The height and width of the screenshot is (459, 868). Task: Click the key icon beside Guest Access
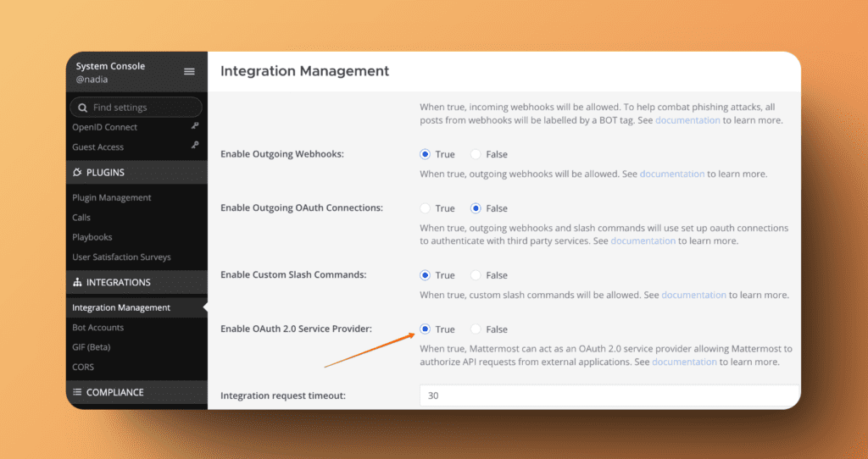(195, 147)
